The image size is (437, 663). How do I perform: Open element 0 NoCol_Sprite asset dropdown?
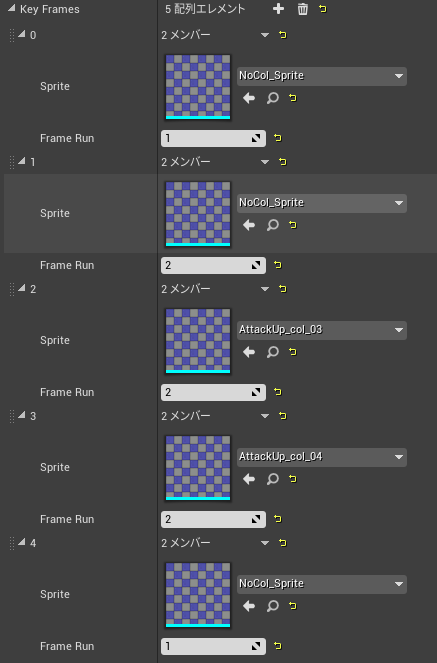(x=322, y=76)
